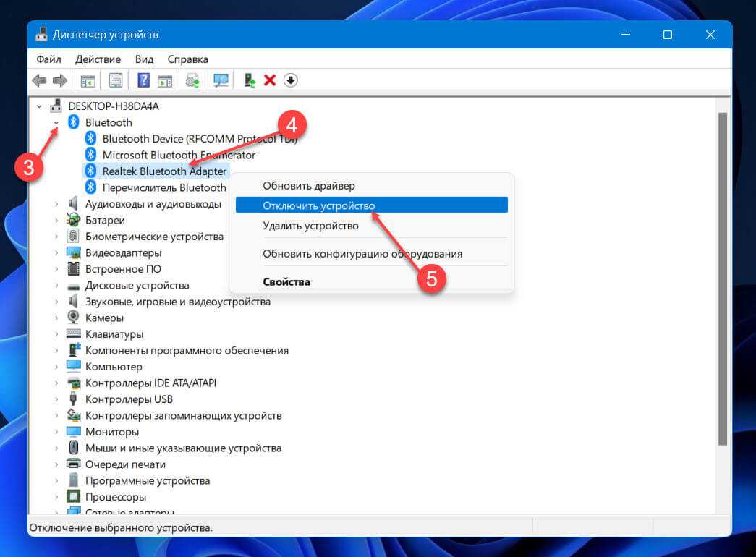Select Bluetooth Device (RFCOMM Protocol TDI)

200,138
